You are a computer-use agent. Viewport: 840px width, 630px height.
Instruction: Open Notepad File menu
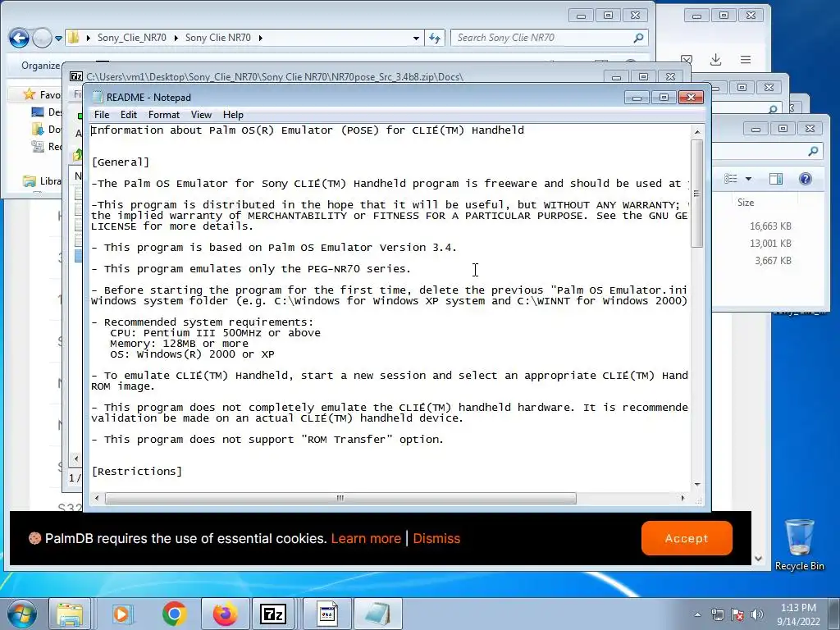pyautogui.click(x=101, y=115)
